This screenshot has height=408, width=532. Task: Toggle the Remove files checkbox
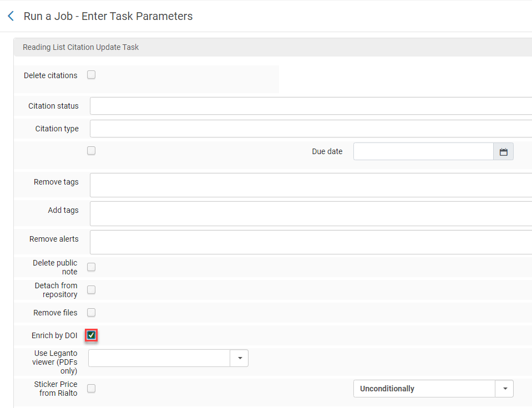coord(92,313)
